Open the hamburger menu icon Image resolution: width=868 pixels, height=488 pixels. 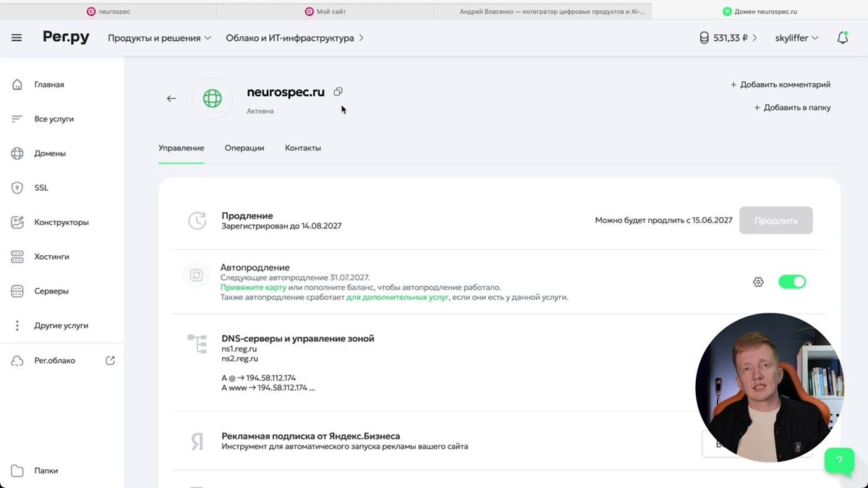point(17,38)
